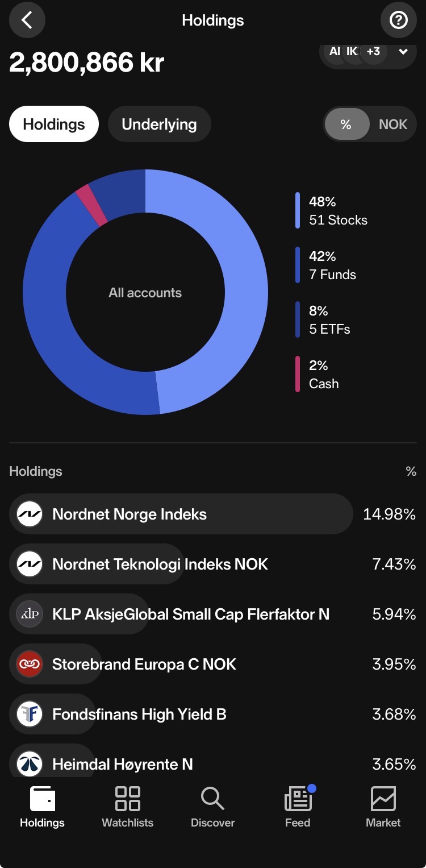Switch the view to Underlying
This screenshot has width=426, height=868.
[159, 124]
